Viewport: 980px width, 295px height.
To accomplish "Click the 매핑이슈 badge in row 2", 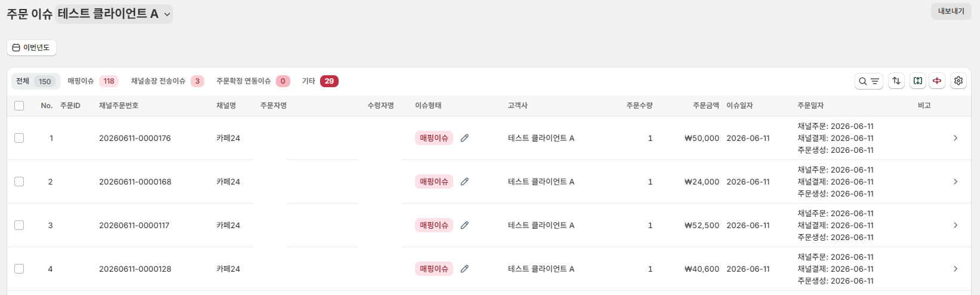I will click(x=434, y=182).
